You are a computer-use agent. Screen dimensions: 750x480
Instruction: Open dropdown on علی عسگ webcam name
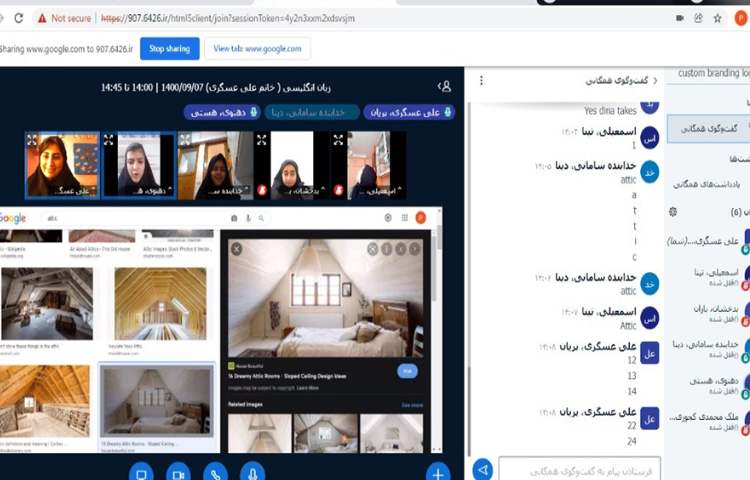75,191
